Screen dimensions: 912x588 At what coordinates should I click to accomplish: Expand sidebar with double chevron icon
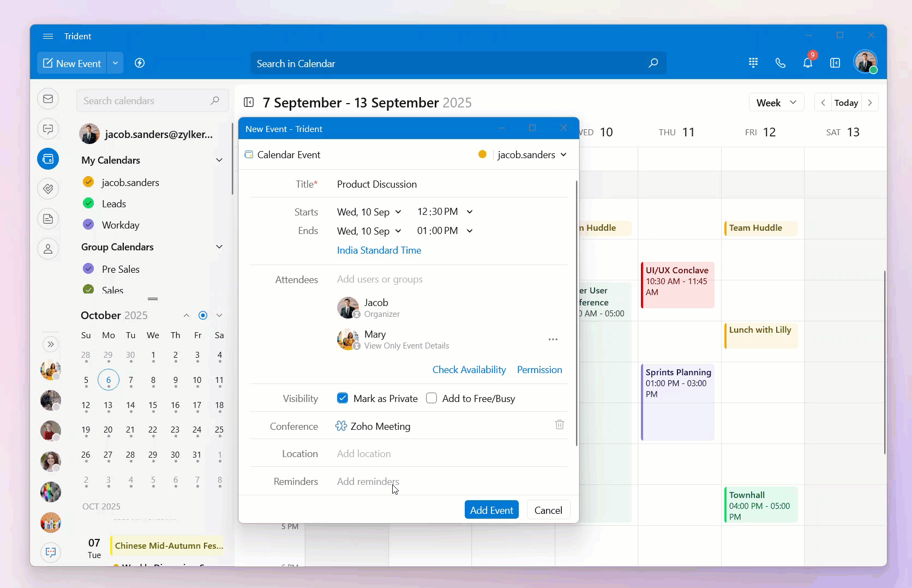tap(51, 344)
